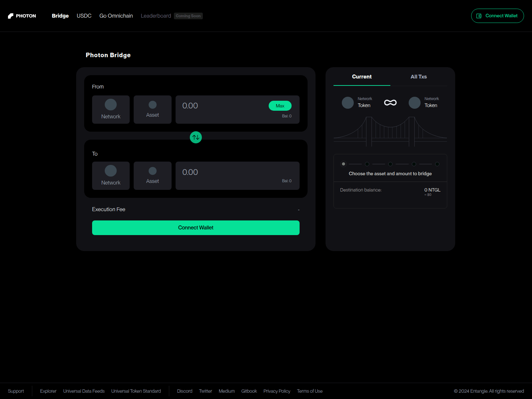Select the first progress step dot
Image resolution: width=532 pixels, height=399 pixels.
[x=343, y=164]
